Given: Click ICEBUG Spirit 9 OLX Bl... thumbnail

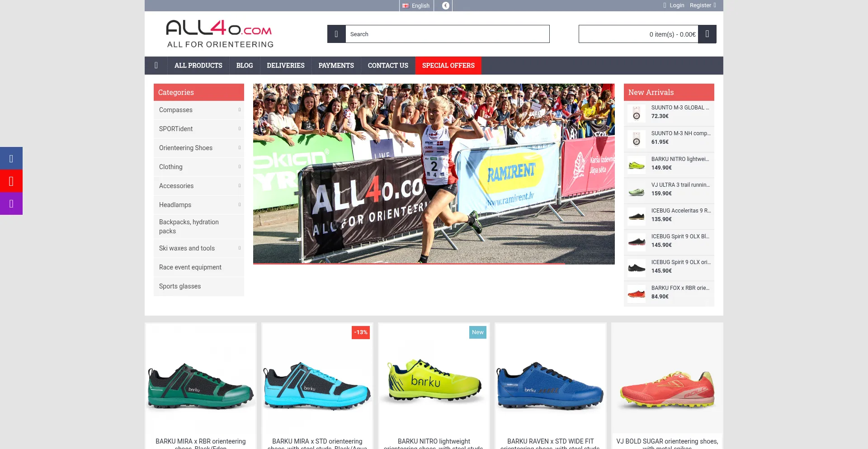Looking at the screenshot, I should (637, 242).
